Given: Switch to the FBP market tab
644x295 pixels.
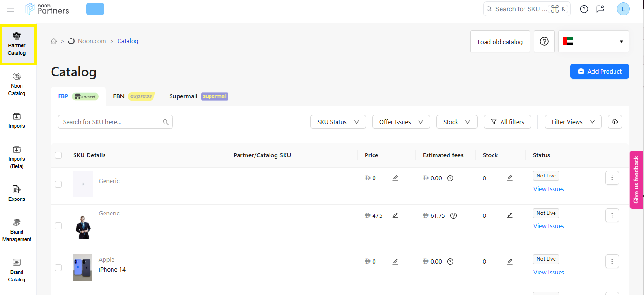Looking at the screenshot, I should tap(78, 96).
